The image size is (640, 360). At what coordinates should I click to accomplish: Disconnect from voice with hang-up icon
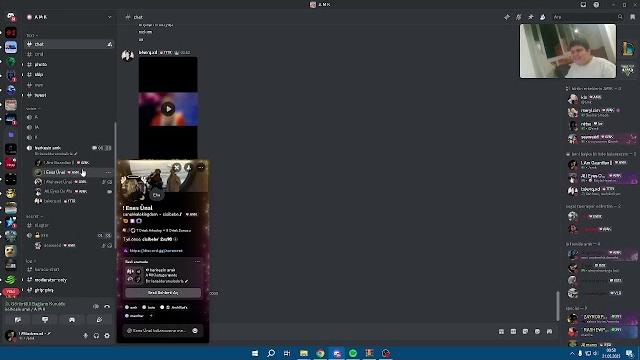click(x=107, y=307)
